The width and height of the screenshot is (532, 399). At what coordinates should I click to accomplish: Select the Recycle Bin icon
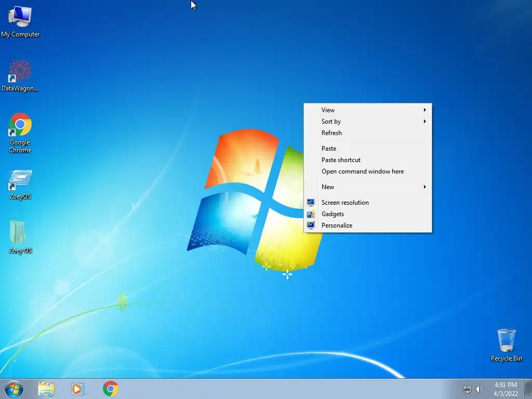(506, 345)
